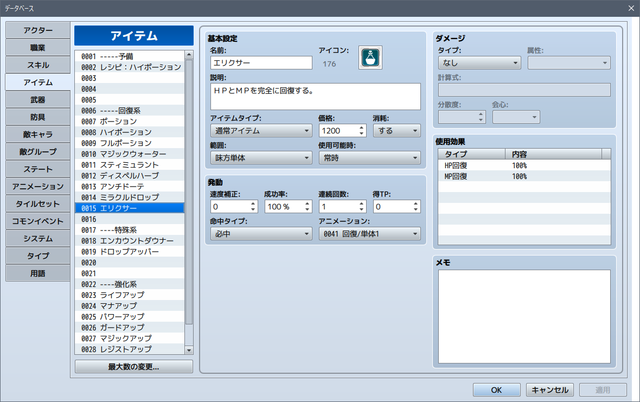
Task: Click the item list scroll up arrow
Action: (189, 55)
